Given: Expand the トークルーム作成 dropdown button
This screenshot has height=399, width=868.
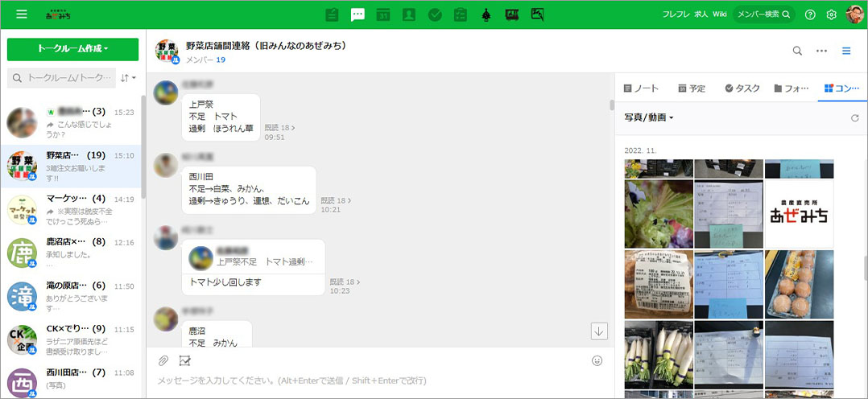Looking at the screenshot, I should point(72,49).
